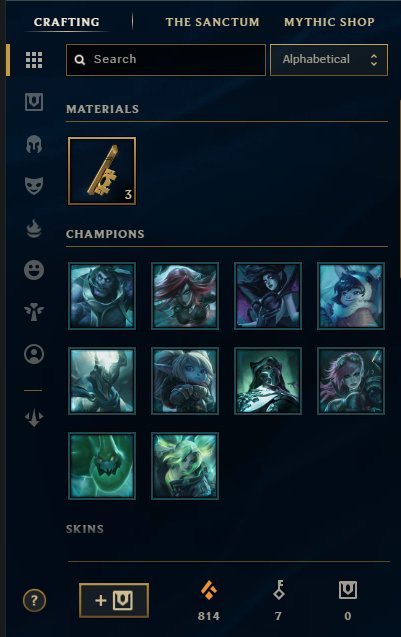This screenshot has width=401, height=637.
Task: Click the orange essence currency icon showing 814
Action: [x=209, y=590]
